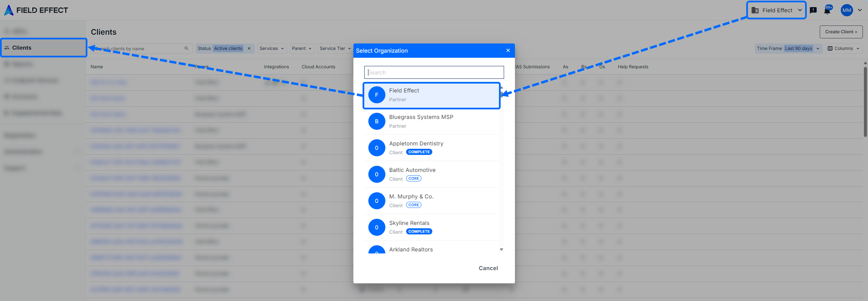Viewport: 868px width, 301px height.
Task: Click the organization list scroll down arrow
Action: point(501,250)
